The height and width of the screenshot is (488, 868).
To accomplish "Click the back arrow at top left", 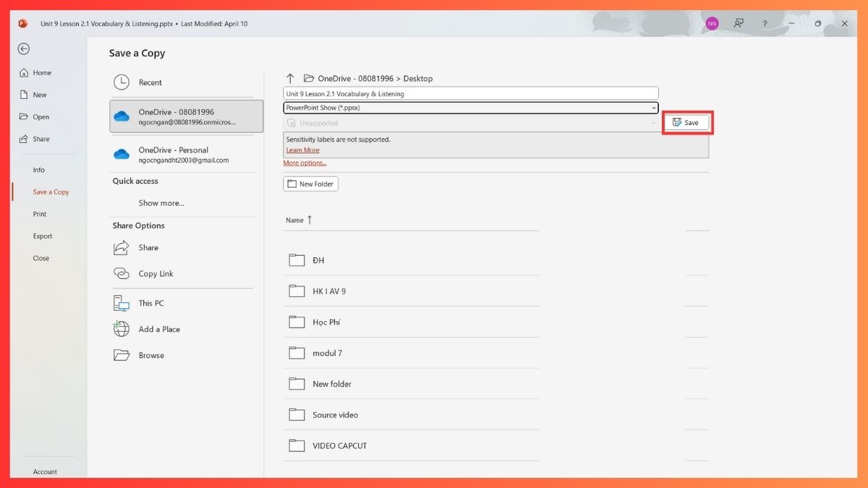I will click(23, 48).
